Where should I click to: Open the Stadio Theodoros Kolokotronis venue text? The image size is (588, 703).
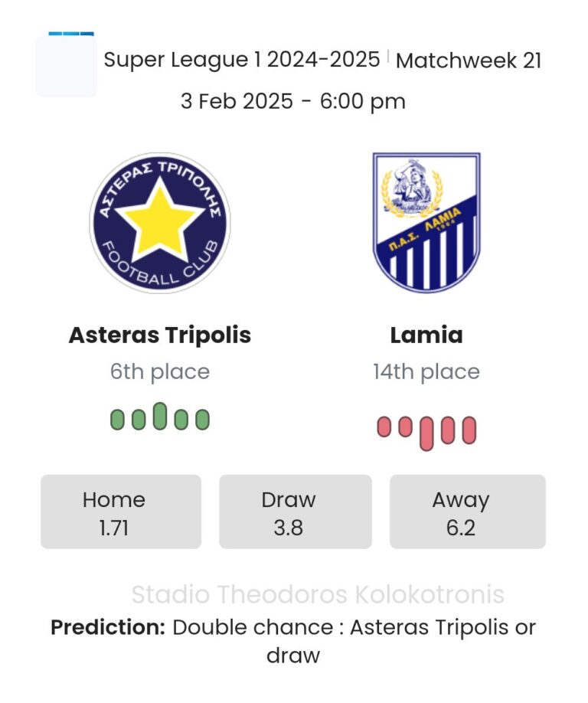point(318,594)
